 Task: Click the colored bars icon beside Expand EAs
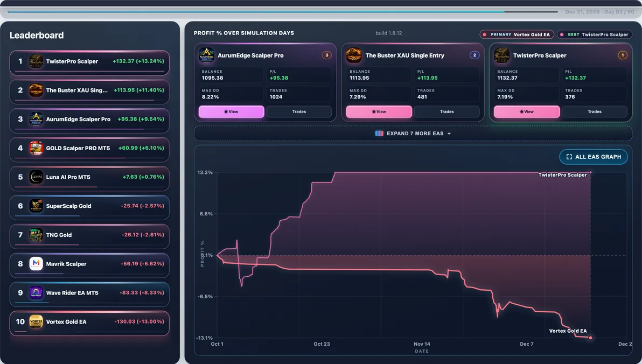click(x=379, y=134)
